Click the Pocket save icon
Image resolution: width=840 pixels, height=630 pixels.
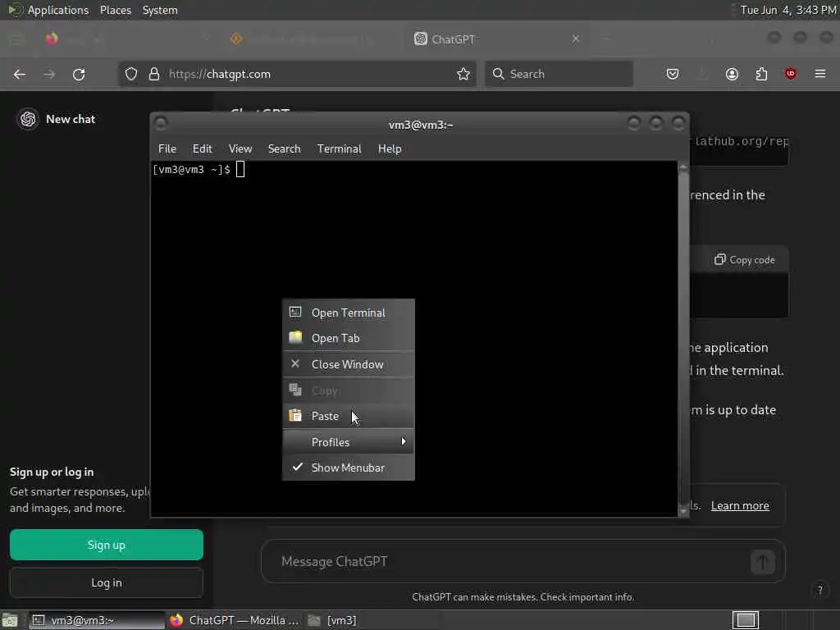point(673,74)
